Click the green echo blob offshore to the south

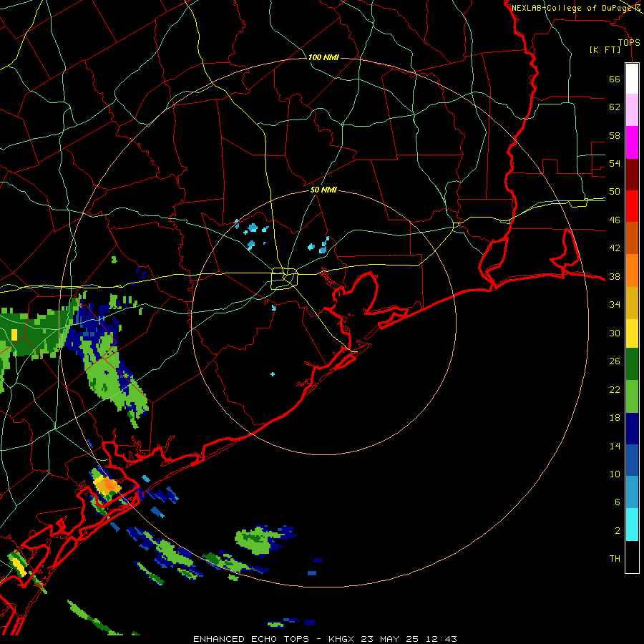(x=260, y=540)
